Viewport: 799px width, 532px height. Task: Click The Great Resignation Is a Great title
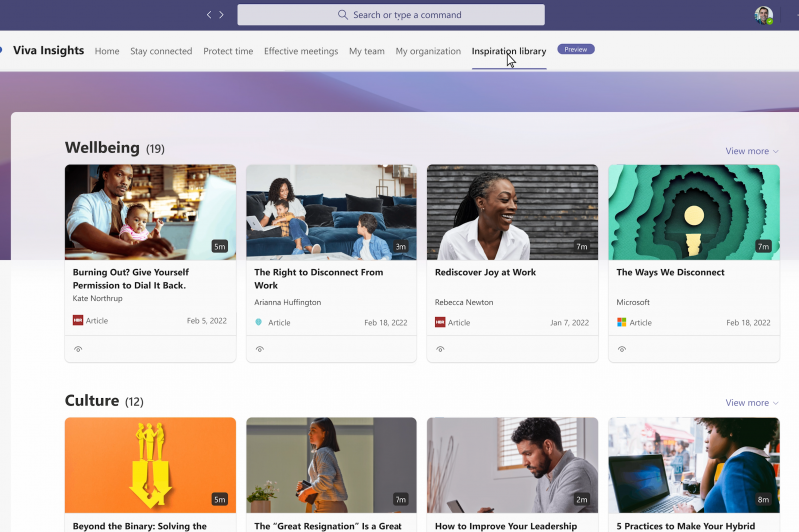click(329, 526)
